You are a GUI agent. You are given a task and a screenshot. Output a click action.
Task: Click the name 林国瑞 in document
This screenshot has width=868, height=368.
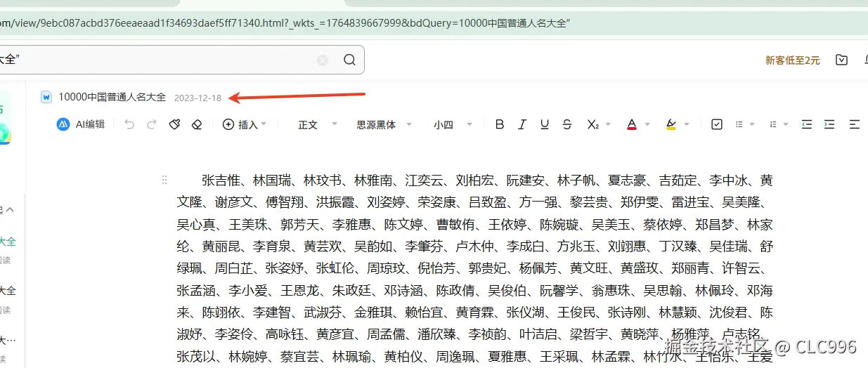pos(271,180)
